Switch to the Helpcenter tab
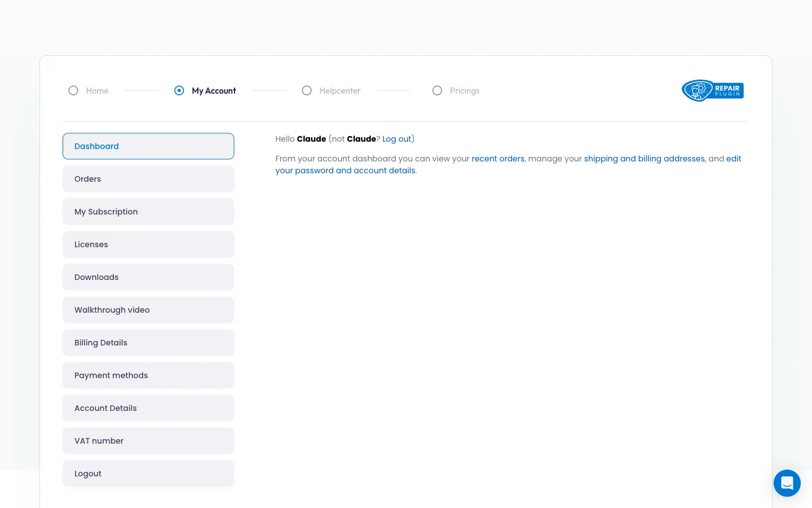 (x=340, y=90)
